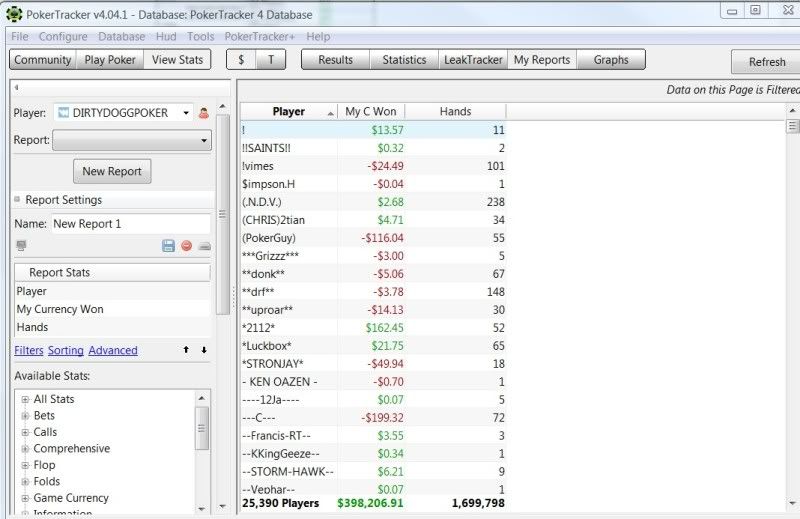The width and height of the screenshot is (800, 519).
Task: Click the site icon before DIRTYDOGGPOKER
Action: click(63, 112)
